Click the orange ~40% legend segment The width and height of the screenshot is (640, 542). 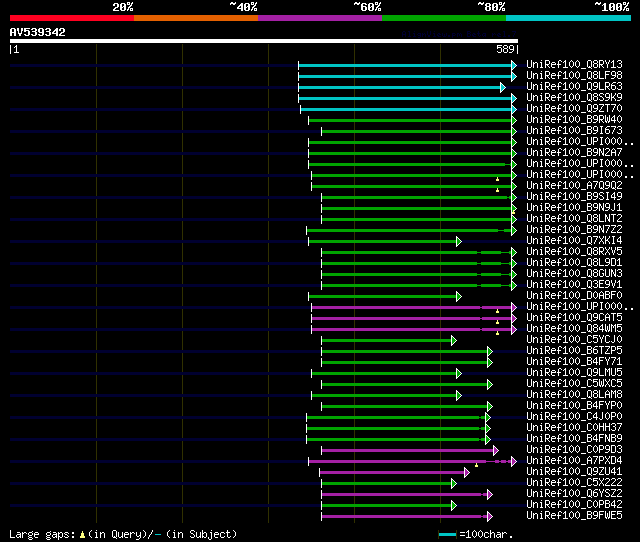point(196,18)
